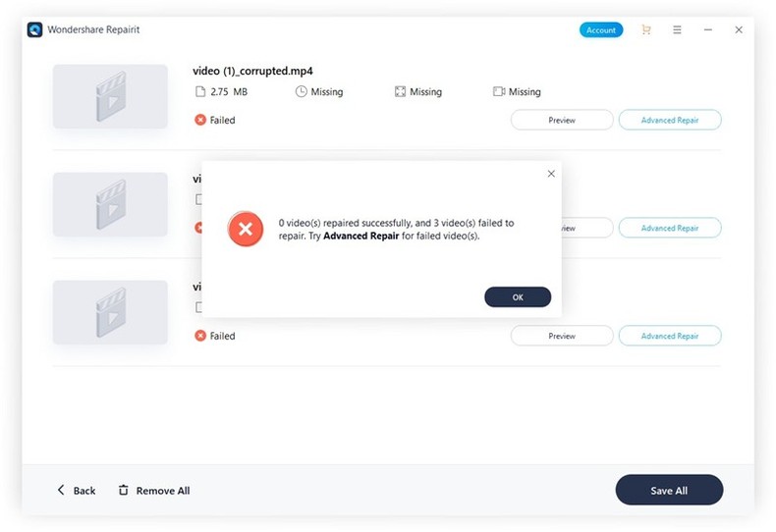Screen dimensions: 776x532
Task: Close the repair result dialog
Action: 550,174
